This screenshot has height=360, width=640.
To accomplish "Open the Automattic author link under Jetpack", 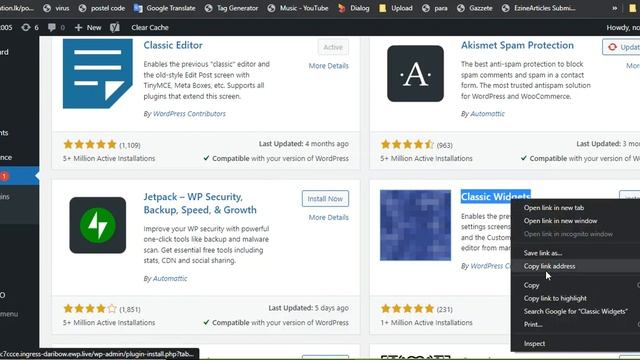I will [x=170, y=279].
